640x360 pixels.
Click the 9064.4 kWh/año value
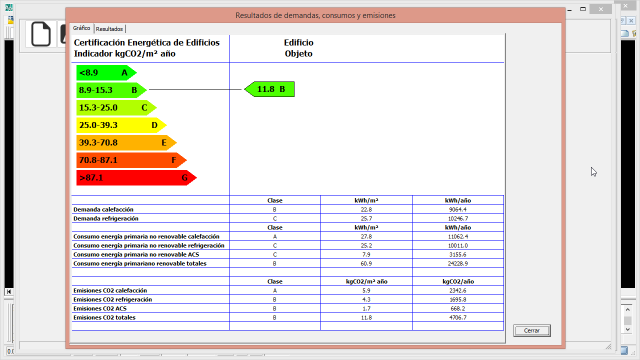[458, 209]
